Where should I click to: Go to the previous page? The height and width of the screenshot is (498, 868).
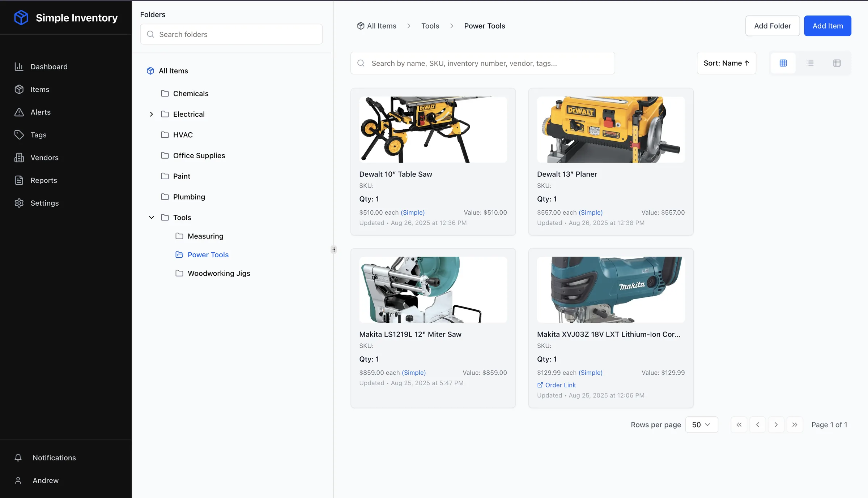pos(758,425)
